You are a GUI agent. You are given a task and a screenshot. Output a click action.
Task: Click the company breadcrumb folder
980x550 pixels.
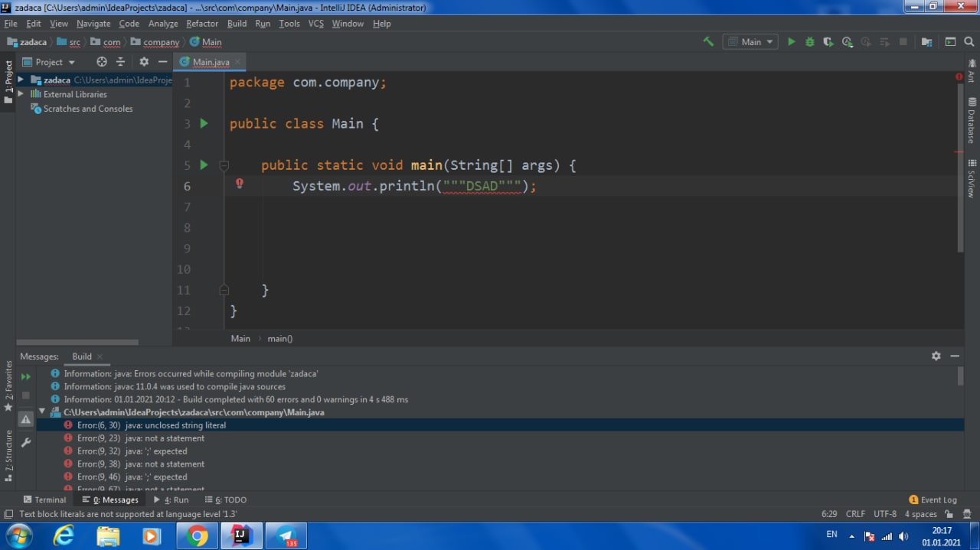pos(155,42)
